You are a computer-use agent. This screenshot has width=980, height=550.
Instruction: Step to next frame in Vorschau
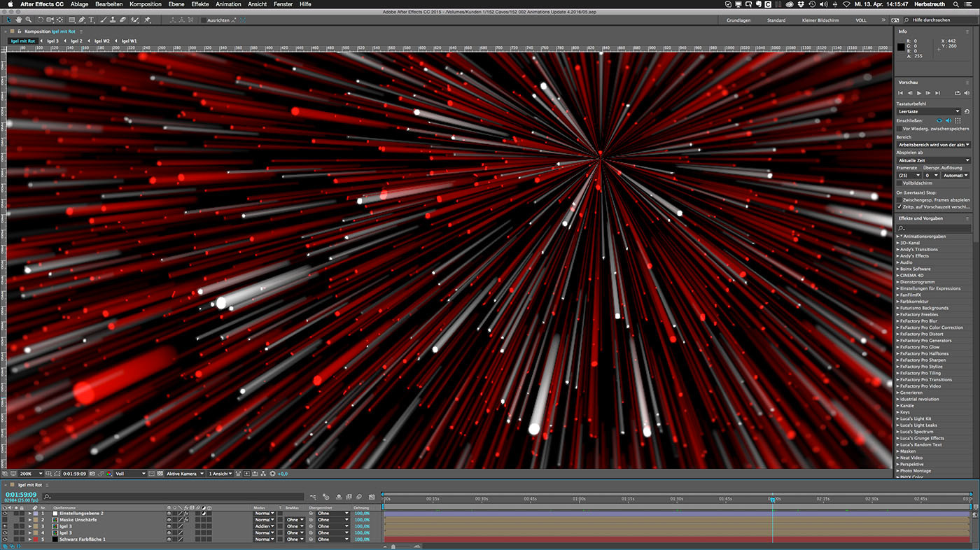point(928,93)
